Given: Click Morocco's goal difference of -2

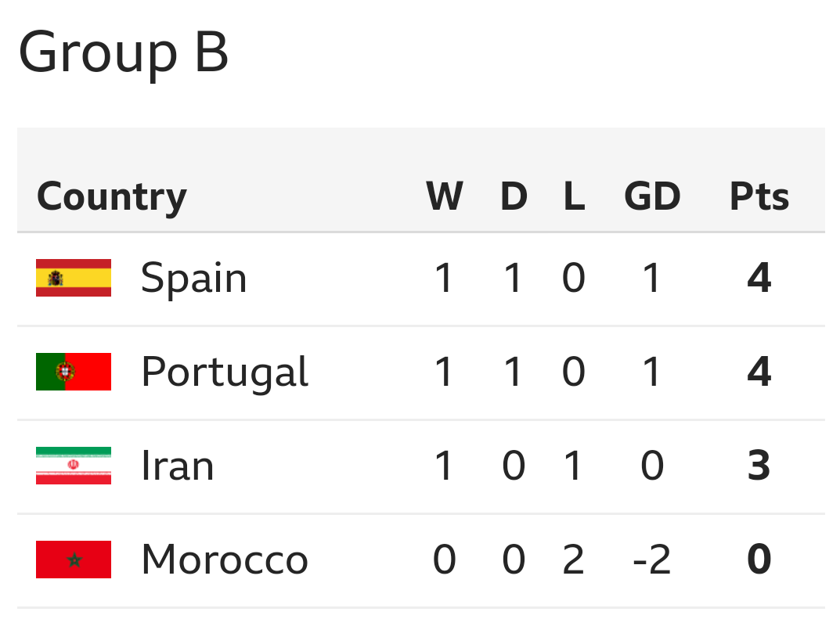Looking at the screenshot, I should click(652, 560).
